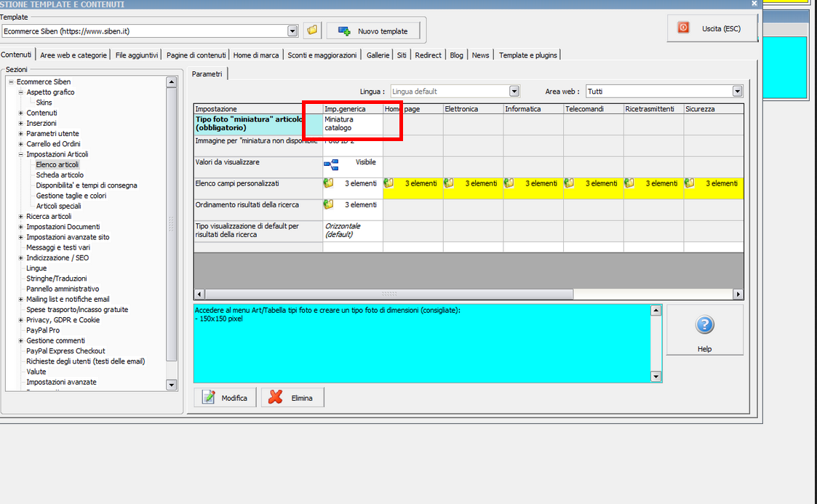Click Home page 3 elementi icon
This screenshot has width=817, height=504.
[x=388, y=183]
